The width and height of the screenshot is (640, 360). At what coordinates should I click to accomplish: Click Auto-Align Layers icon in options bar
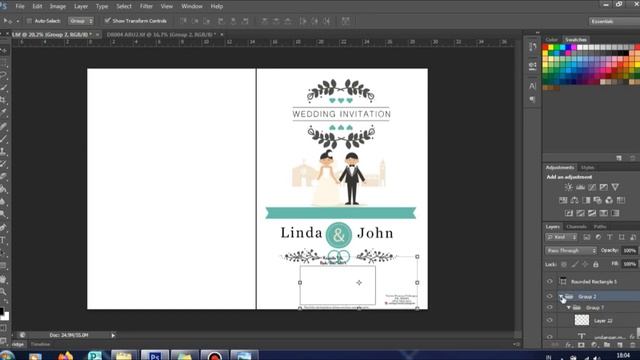tap(346, 21)
